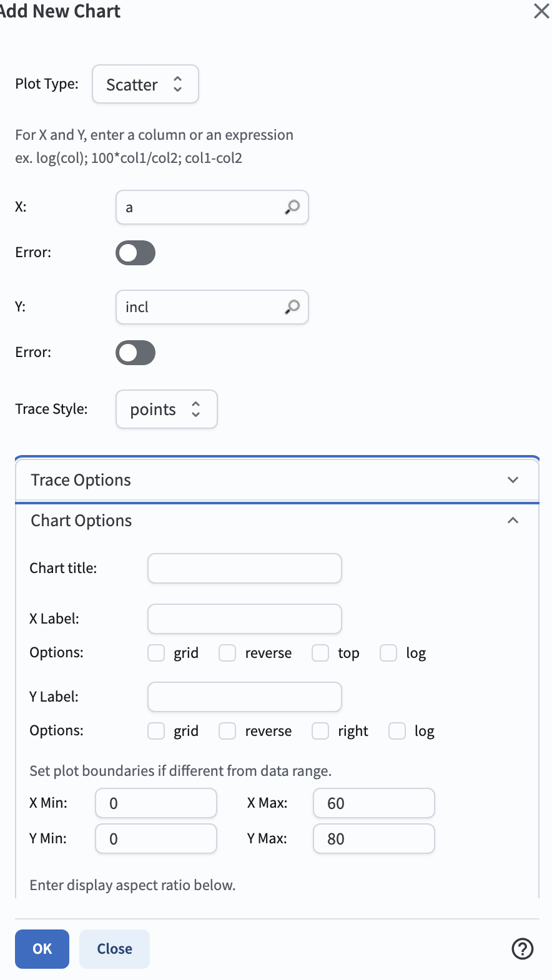
Task: Check reverse option for Y axis
Action: pos(227,731)
